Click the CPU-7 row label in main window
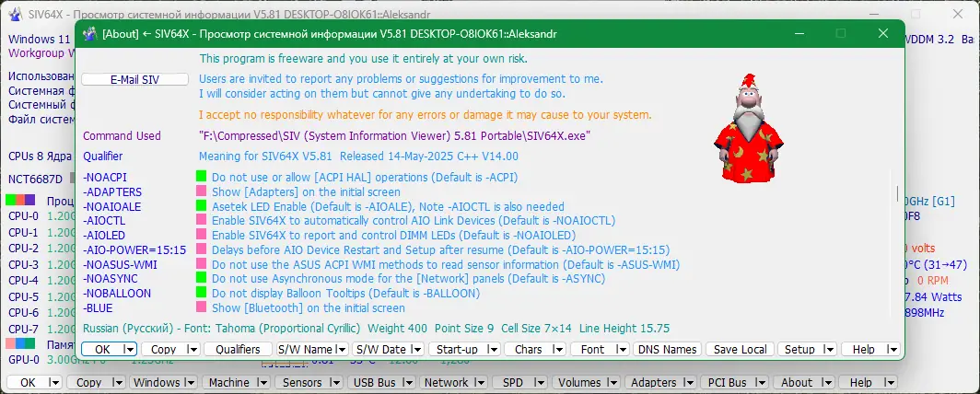Viewport: 980px width, 394px height. [23, 329]
